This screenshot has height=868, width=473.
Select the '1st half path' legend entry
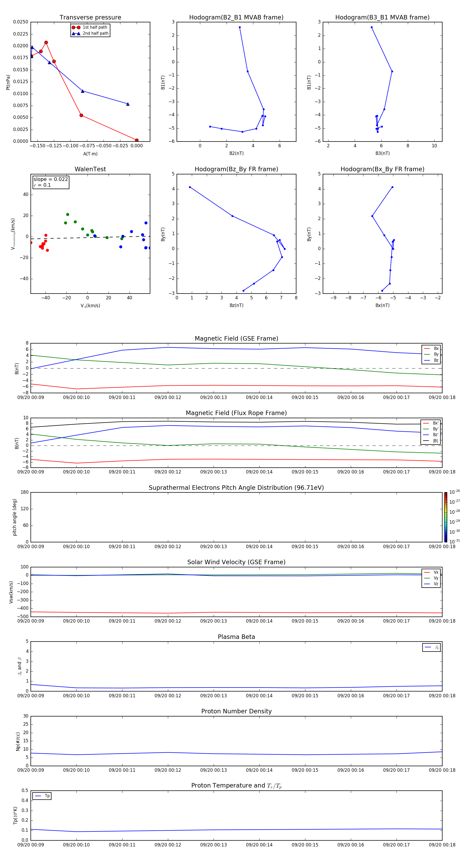[x=90, y=27]
